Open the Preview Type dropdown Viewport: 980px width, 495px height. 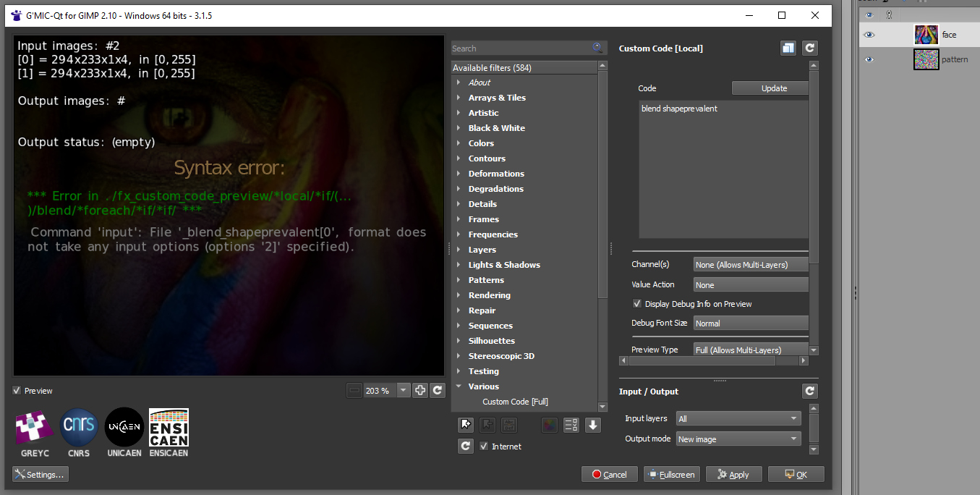(x=750, y=350)
